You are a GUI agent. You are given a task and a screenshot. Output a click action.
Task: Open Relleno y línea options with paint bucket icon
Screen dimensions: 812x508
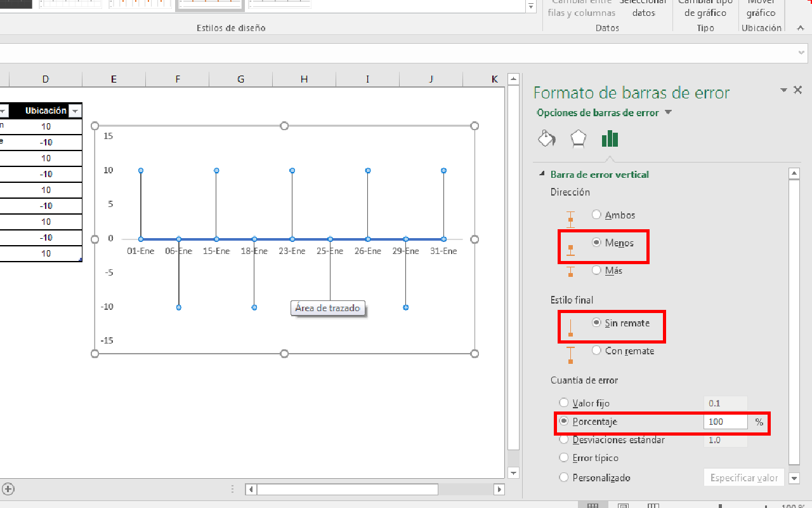coord(546,138)
